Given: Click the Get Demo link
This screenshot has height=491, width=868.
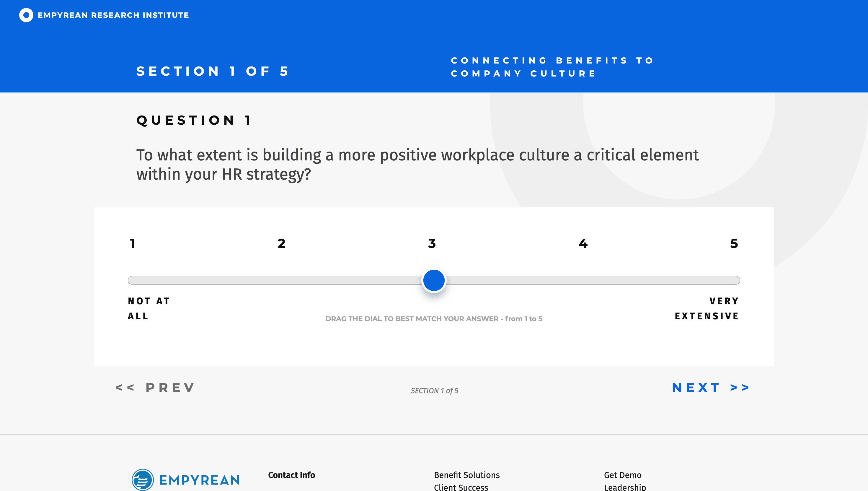Looking at the screenshot, I should 622,475.
